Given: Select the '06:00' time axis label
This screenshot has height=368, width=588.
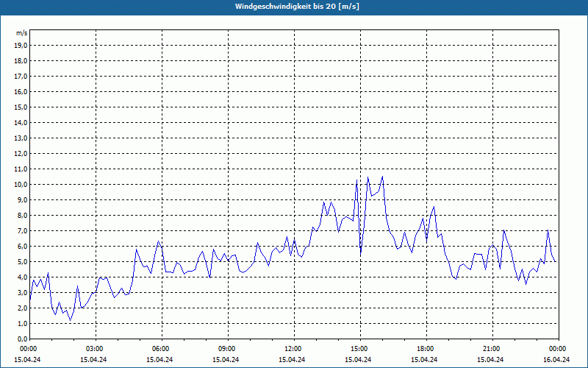Looking at the screenshot, I should click(161, 349).
